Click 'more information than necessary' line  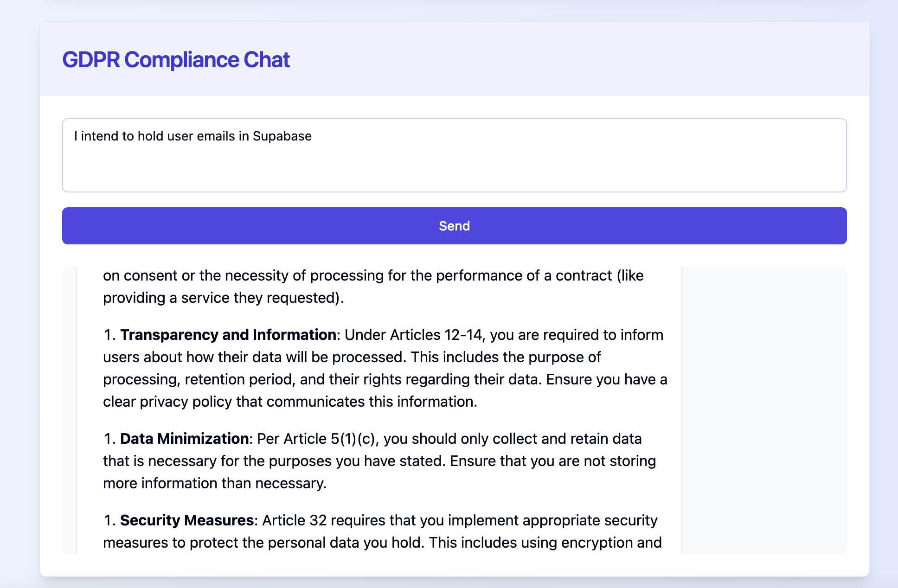click(x=214, y=483)
